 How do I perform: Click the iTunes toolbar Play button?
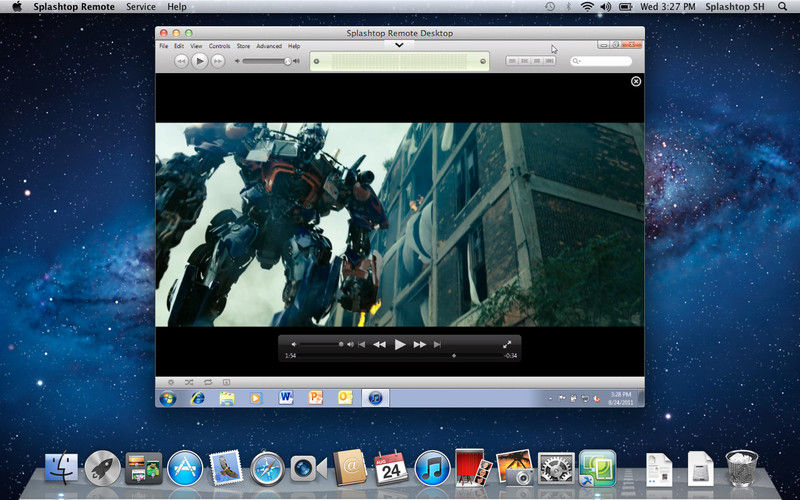(x=199, y=61)
